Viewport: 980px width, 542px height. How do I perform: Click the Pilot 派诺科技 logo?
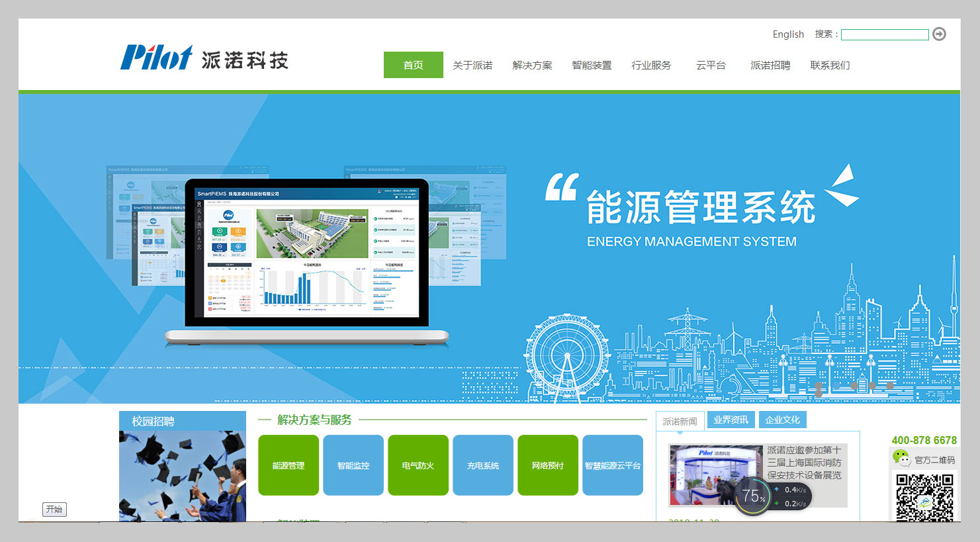tap(204, 58)
